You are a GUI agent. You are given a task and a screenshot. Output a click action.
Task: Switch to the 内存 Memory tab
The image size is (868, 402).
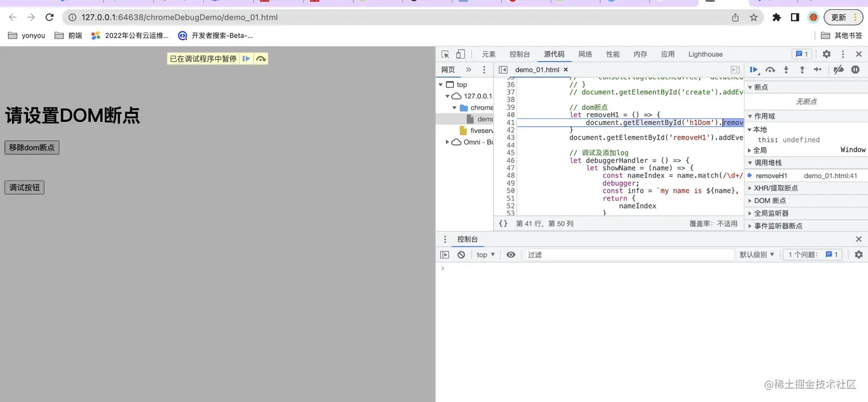coord(640,54)
